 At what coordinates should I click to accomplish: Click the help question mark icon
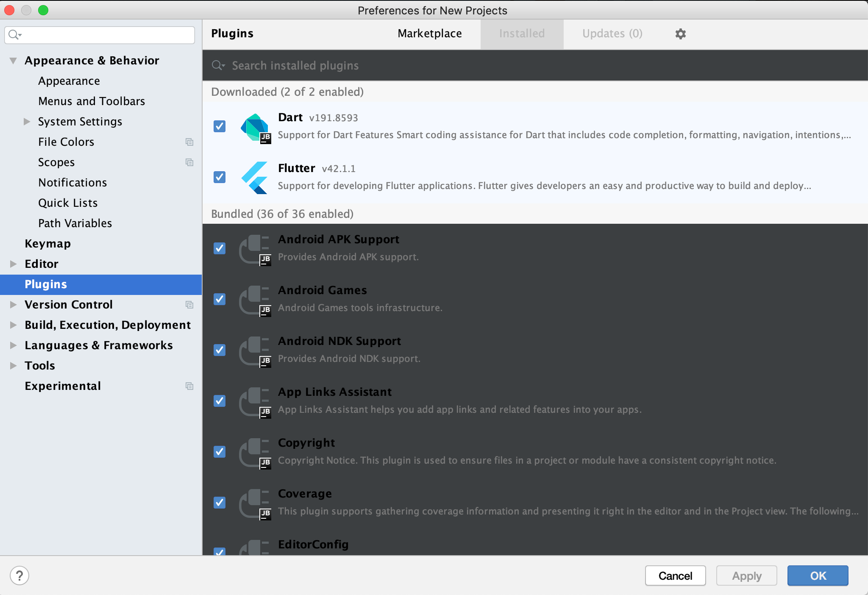pos(19,576)
